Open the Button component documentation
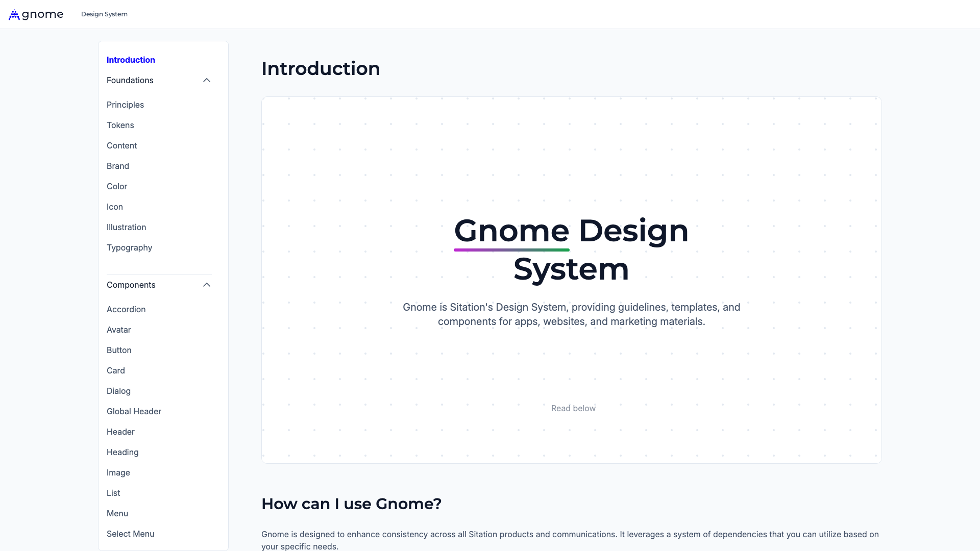Viewport: 980px width, 551px height. point(119,350)
